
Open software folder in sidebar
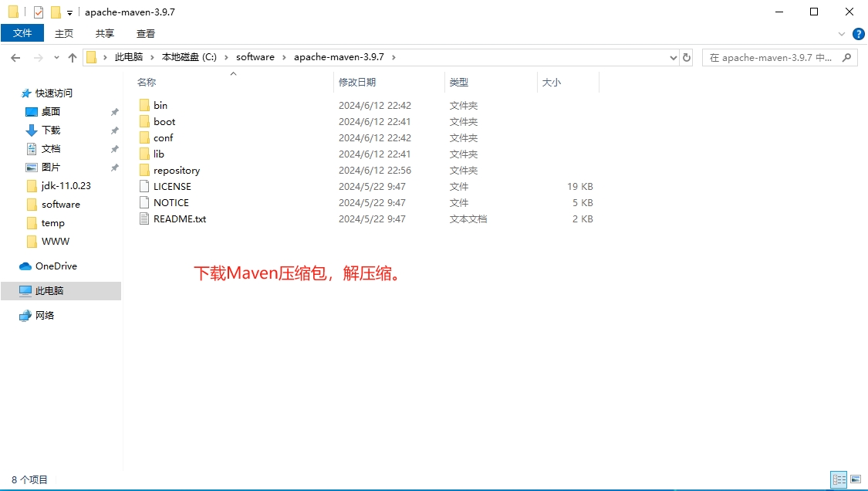(60, 205)
